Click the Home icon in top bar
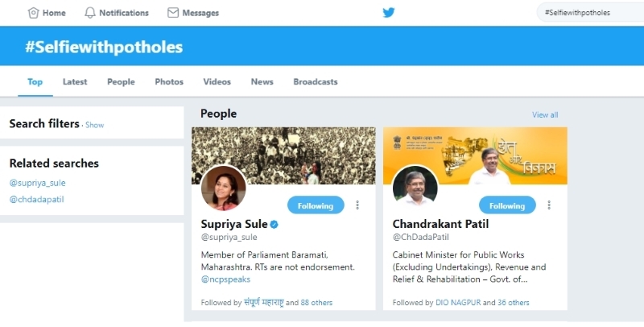644x327 pixels. [x=33, y=13]
